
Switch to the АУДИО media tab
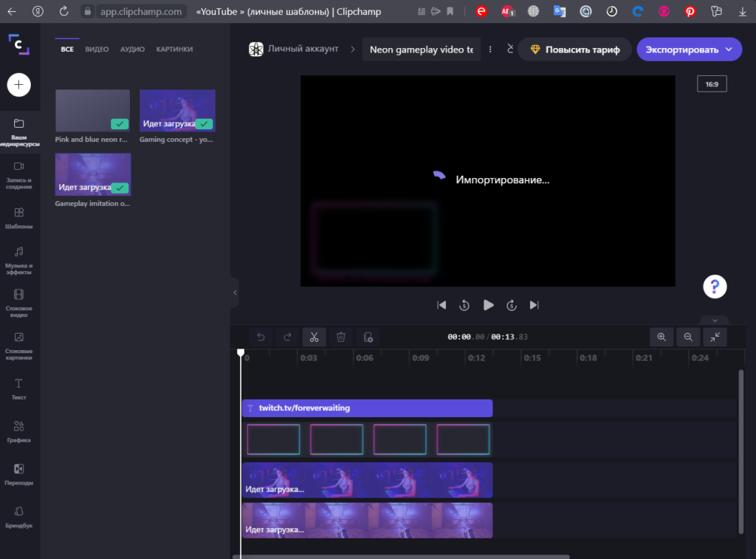[132, 49]
